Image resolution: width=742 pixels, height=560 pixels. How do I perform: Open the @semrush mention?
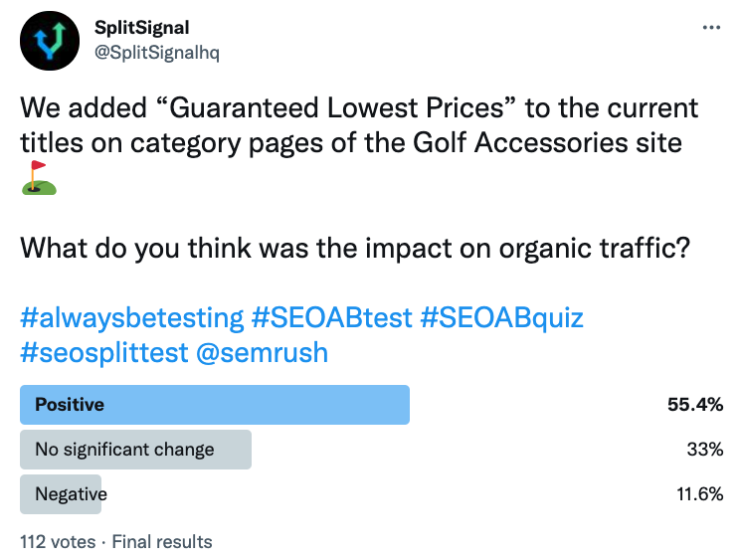click(278, 351)
